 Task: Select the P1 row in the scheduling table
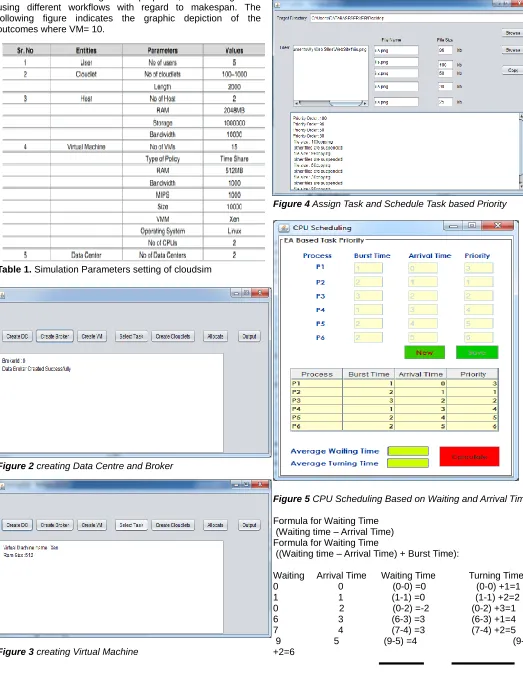click(394, 383)
